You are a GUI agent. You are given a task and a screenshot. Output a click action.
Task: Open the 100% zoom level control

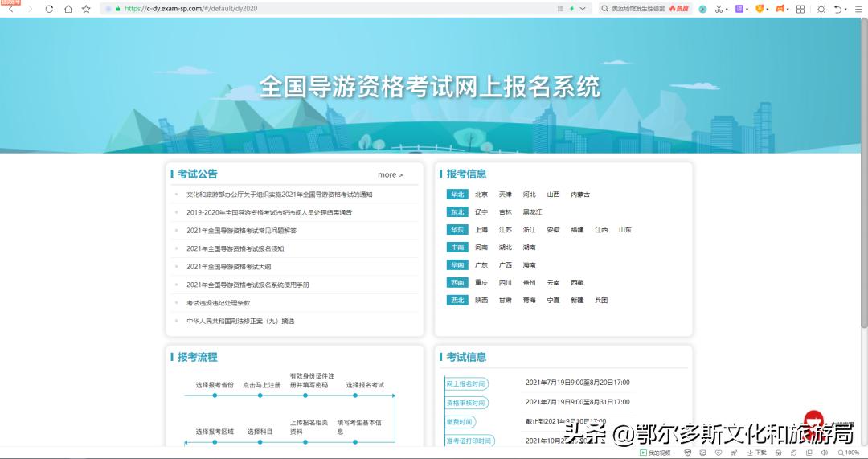point(850,453)
